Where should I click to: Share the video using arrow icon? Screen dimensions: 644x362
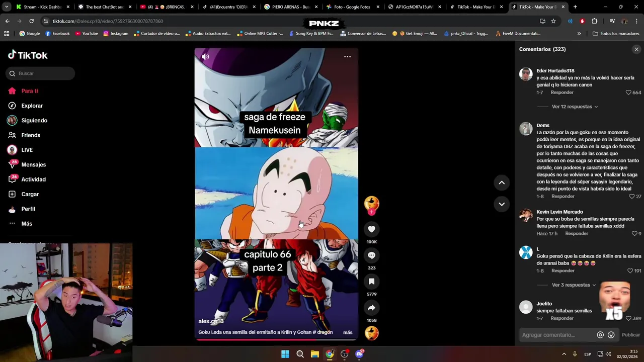click(x=371, y=308)
